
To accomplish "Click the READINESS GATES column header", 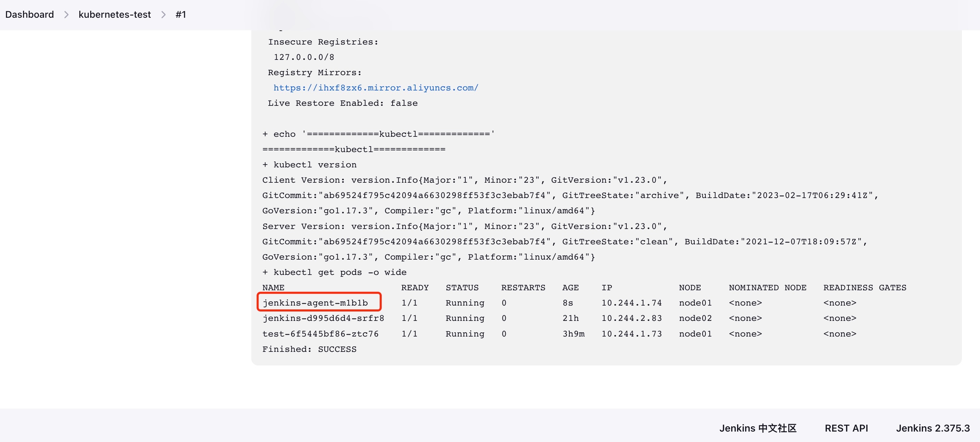I will point(864,287).
